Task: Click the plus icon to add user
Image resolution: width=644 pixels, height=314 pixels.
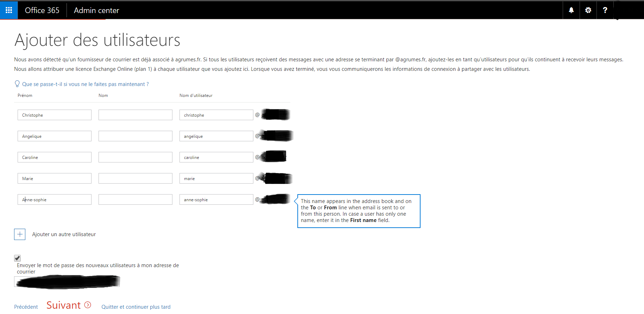Action: (20, 234)
